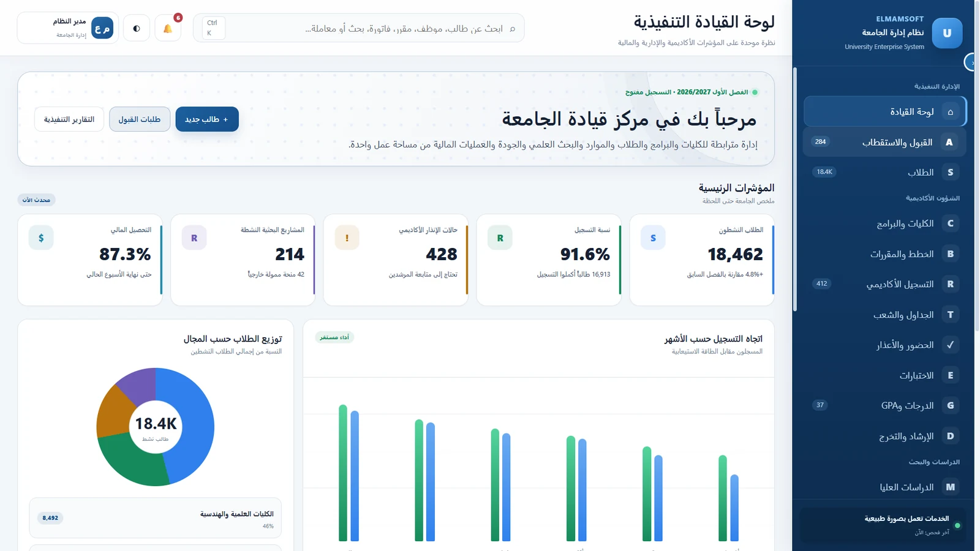This screenshot has width=980, height=551.
Task: Open the notifications bell icon
Action: (x=167, y=28)
